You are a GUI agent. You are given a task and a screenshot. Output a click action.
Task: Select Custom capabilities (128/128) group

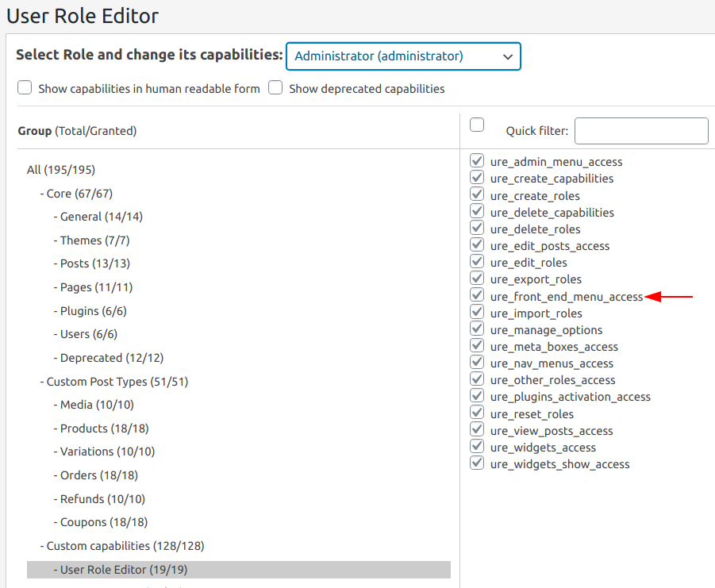tap(122, 546)
